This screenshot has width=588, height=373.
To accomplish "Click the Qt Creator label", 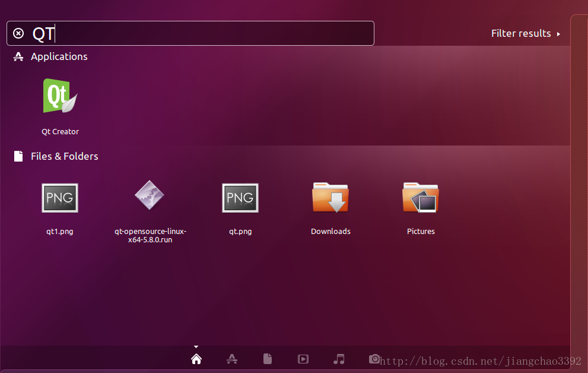I will tap(60, 132).
